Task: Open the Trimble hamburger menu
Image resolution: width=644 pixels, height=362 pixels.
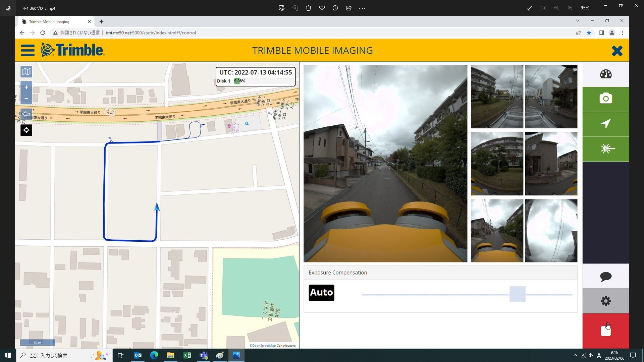Action: pyautogui.click(x=28, y=50)
